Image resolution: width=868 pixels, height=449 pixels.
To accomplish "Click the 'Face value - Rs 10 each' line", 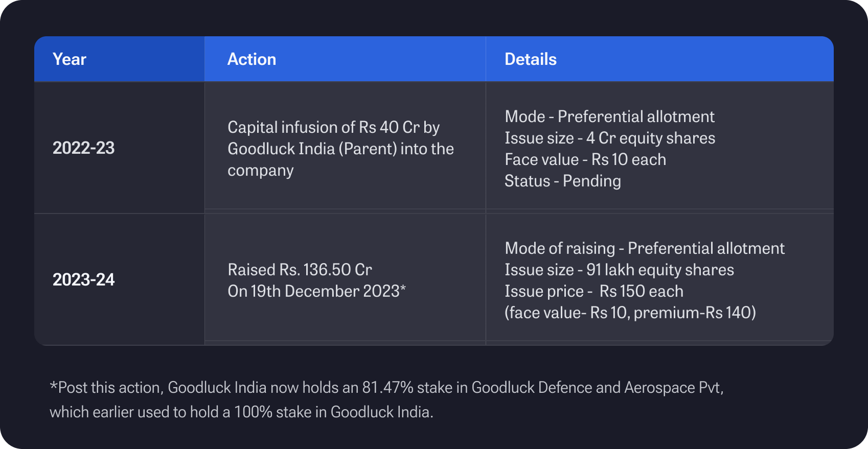I will [585, 159].
